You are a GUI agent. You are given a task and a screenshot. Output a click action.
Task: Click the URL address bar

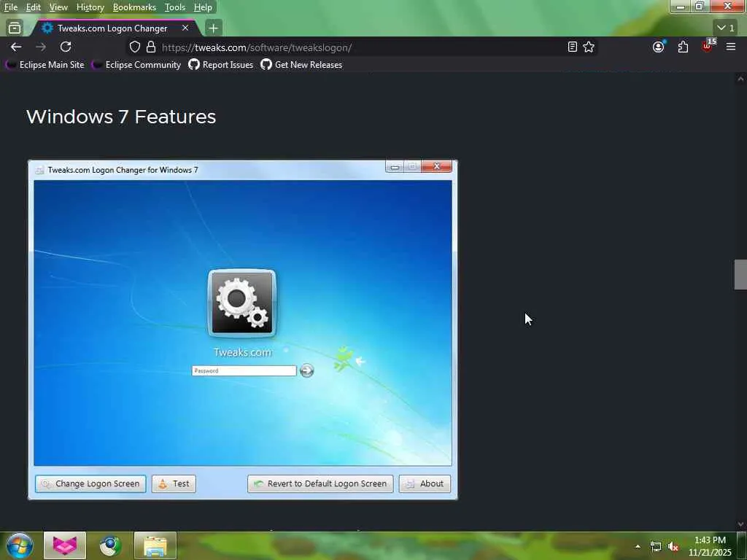tap(362, 47)
